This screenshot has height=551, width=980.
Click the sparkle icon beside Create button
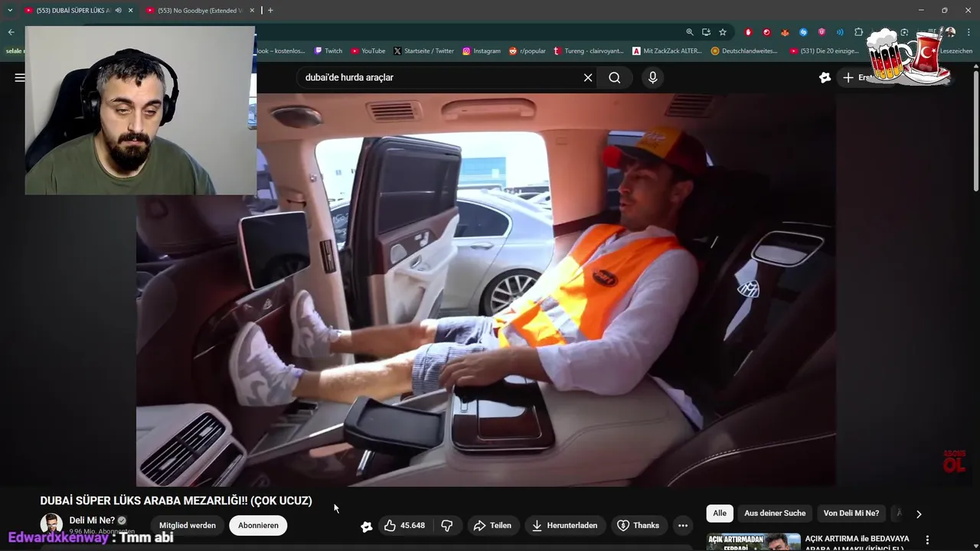tap(825, 77)
